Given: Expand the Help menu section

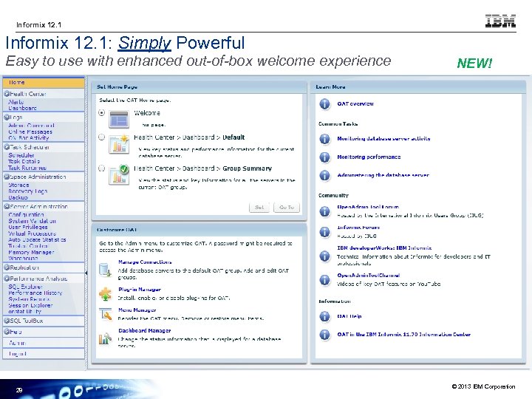Looking at the screenshot, I should coord(7,332).
